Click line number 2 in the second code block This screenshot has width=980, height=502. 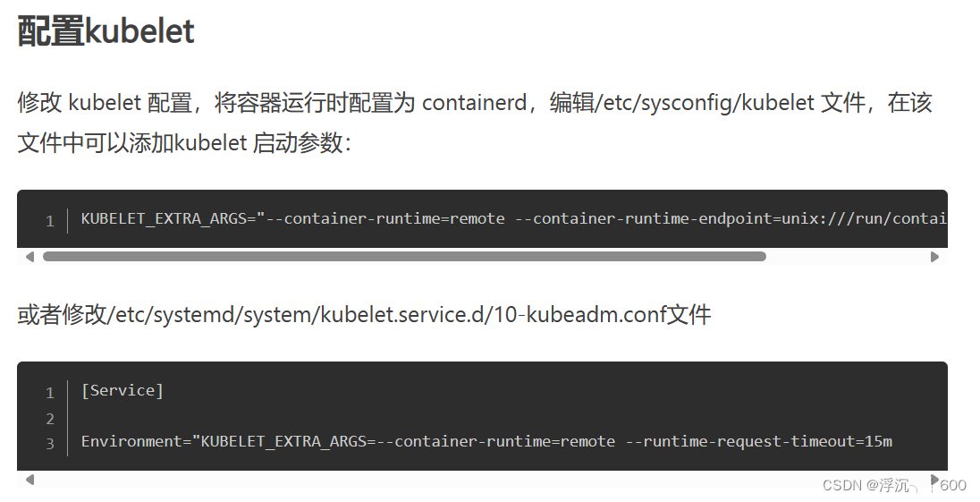pyautogui.click(x=50, y=418)
